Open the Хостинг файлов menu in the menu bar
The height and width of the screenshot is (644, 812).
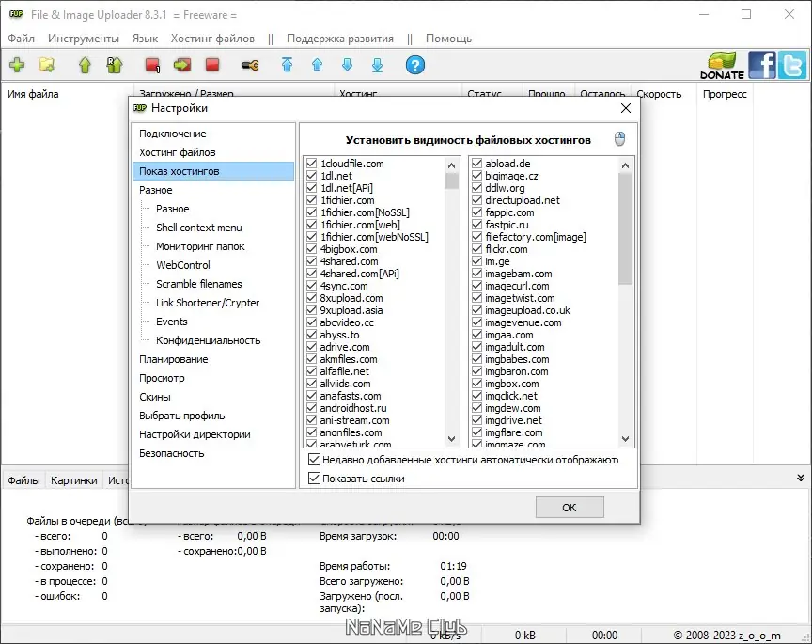point(212,39)
